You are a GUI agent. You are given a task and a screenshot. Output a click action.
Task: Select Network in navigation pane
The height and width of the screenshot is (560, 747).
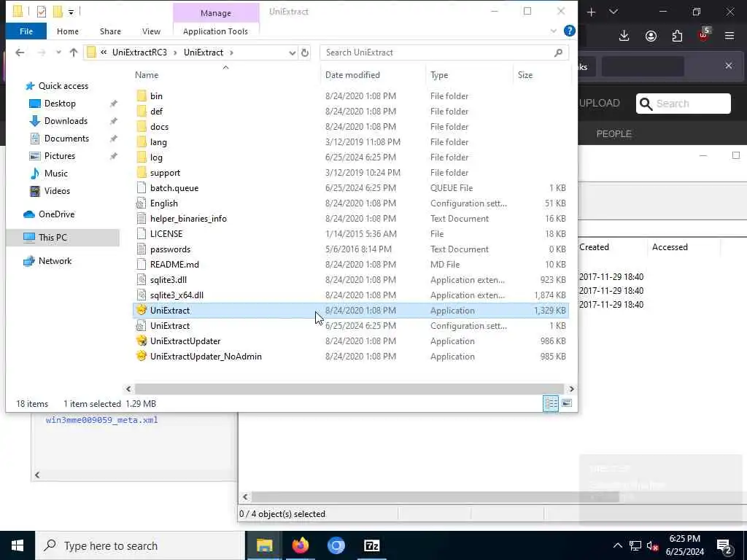[54, 261]
